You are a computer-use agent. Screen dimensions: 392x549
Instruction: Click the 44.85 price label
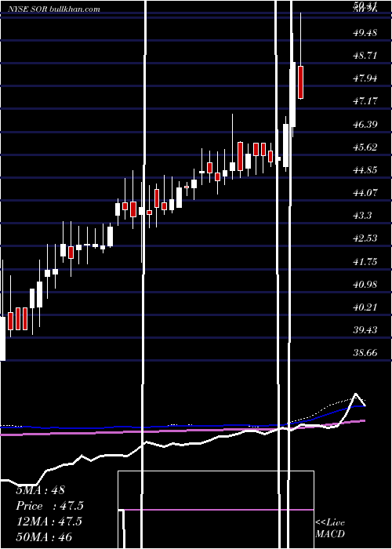coord(365,170)
